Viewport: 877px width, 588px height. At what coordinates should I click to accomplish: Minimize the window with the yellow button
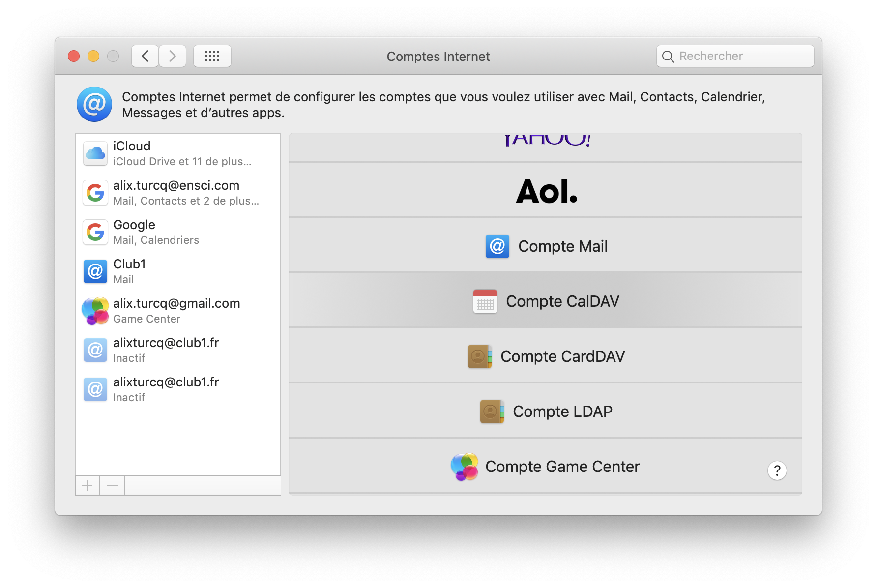pyautogui.click(x=93, y=56)
